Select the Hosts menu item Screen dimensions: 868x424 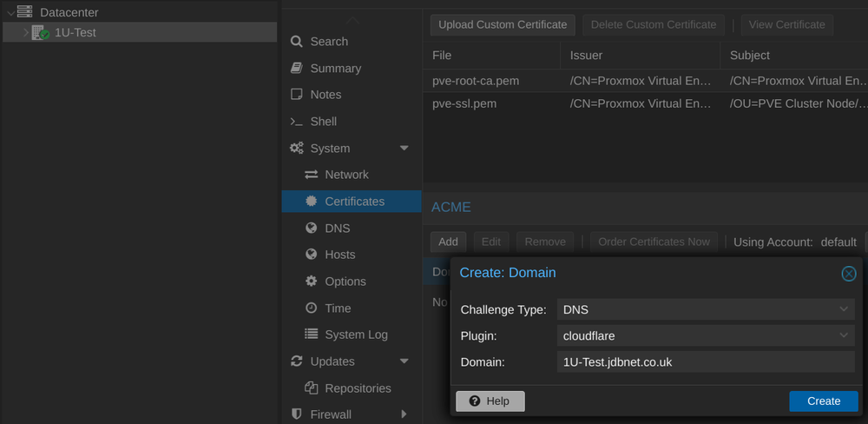tap(339, 255)
